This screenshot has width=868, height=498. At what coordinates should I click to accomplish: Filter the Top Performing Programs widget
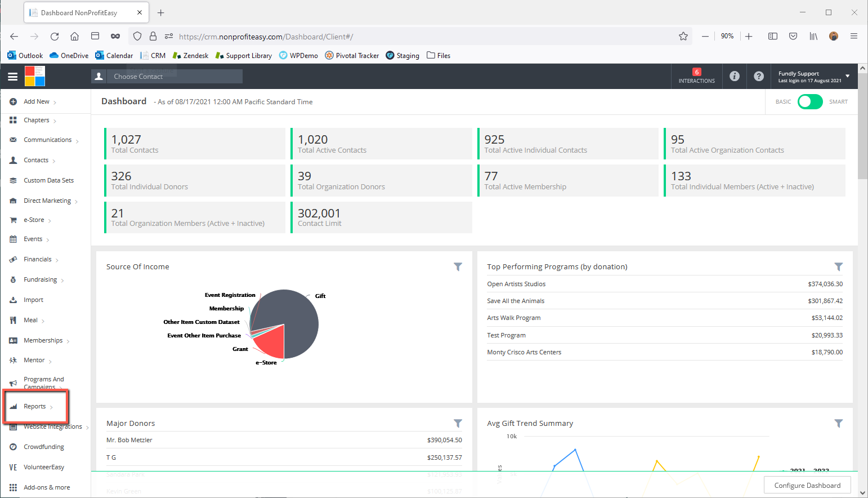(838, 267)
